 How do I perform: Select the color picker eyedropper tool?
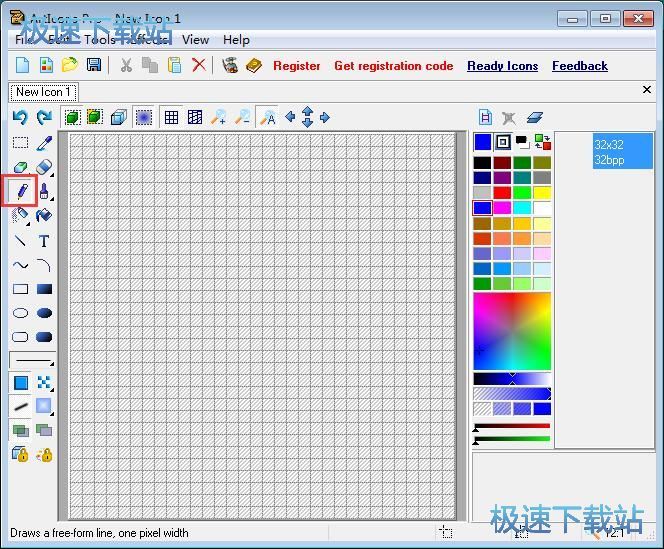pos(44,143)
